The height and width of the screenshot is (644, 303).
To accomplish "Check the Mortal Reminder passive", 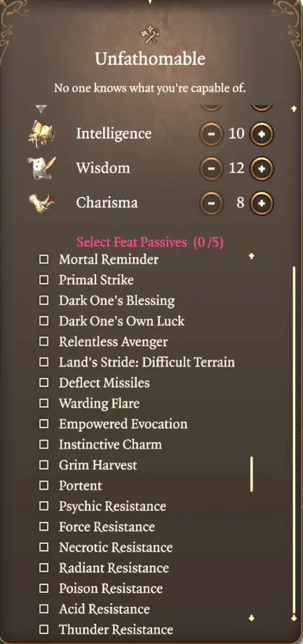I will click(43, 259).
